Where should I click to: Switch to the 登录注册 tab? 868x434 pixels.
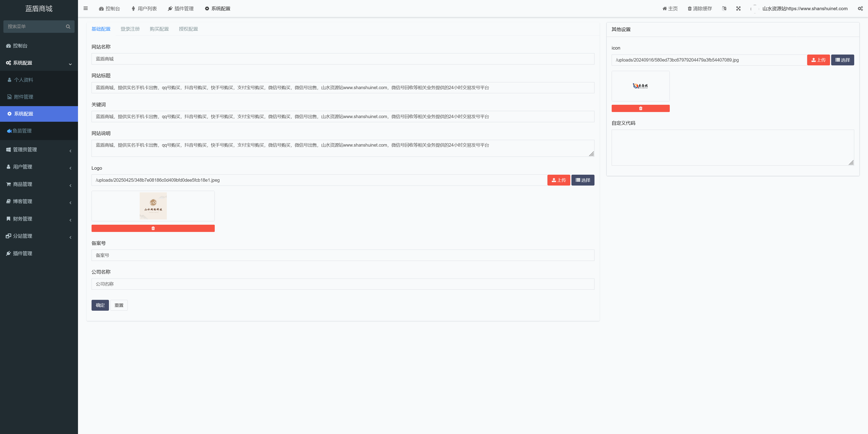pos(130,29)
